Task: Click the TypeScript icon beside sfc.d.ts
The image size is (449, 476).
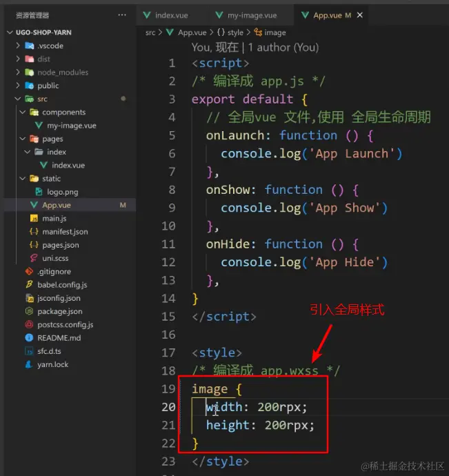Action: [29, 351]
